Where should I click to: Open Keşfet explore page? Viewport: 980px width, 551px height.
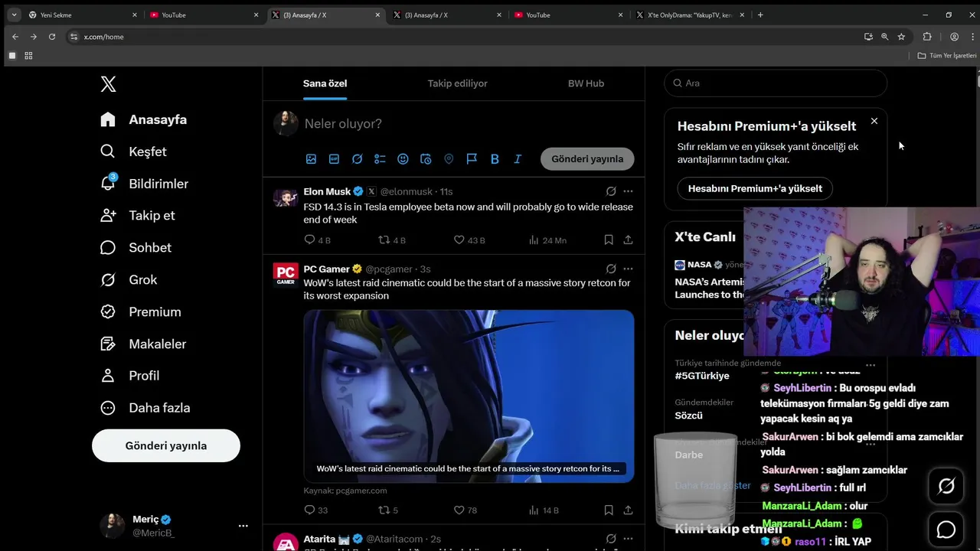click(x=134, y=152)
